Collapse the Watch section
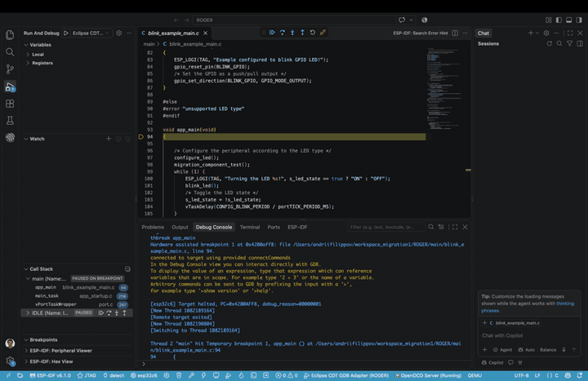The height and width of the screenshot is (381, 588). click(x=26, y=139)
